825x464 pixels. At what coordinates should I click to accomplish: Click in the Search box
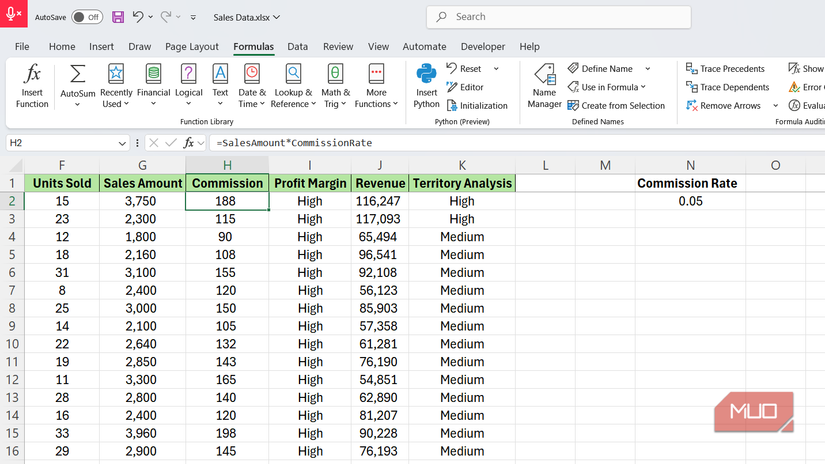click(x=559, y=17)
